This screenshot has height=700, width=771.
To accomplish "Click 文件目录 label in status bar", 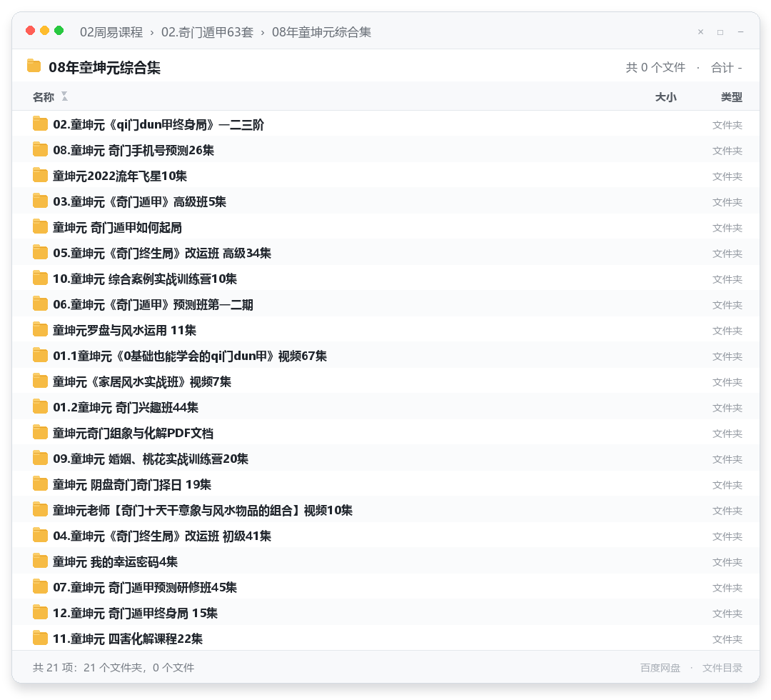I will point(722,668).
